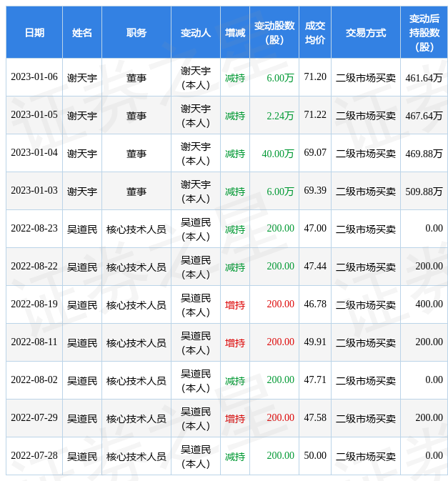The width and height of the screenshot is (448, 481).
Task: Select the date 2023-01-03
Action: (x=34, y=191)
